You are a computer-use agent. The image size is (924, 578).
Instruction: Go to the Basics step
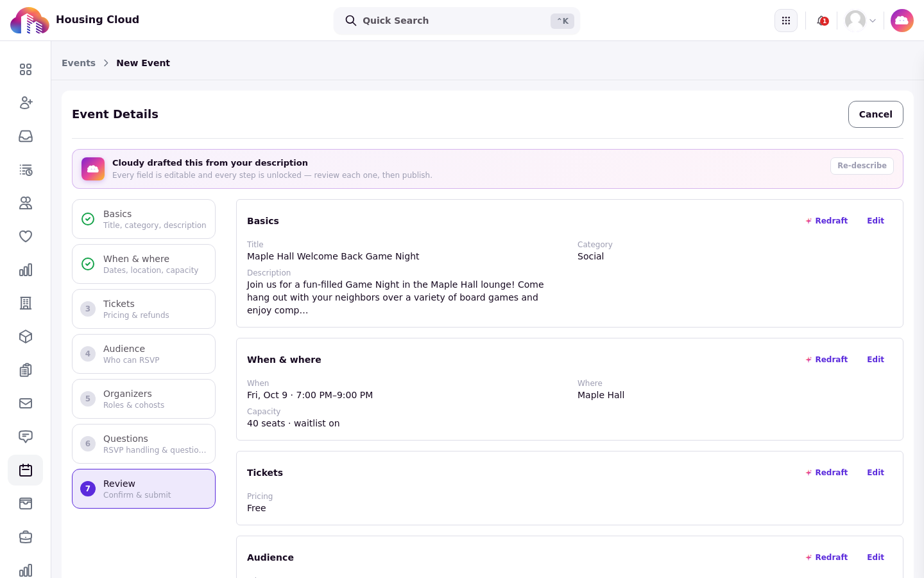[144, 219]
